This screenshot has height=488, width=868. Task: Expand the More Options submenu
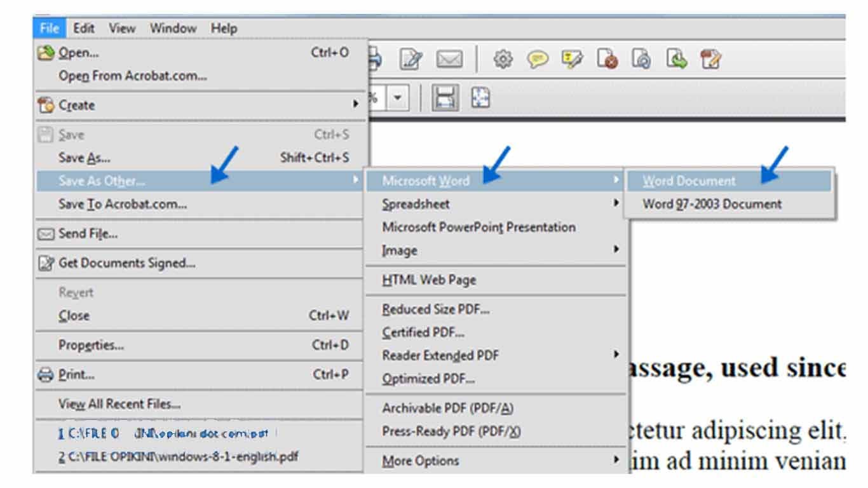(497, 461)
